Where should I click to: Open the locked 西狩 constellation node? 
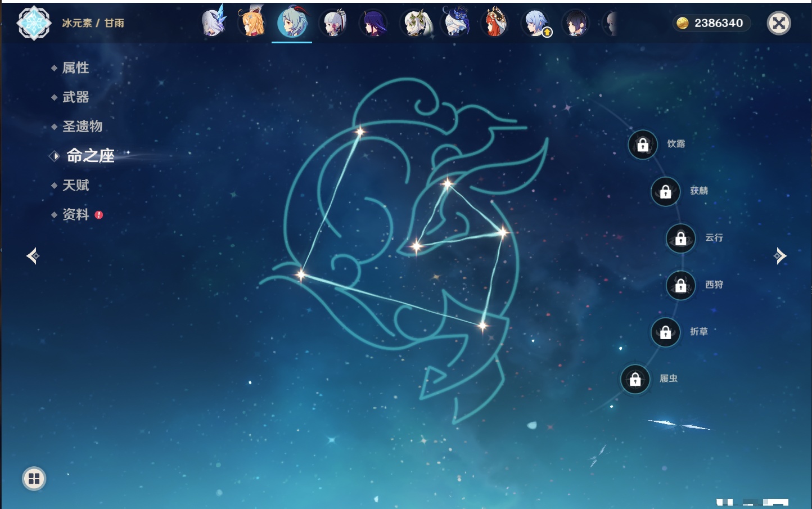[x=681, y=285]
